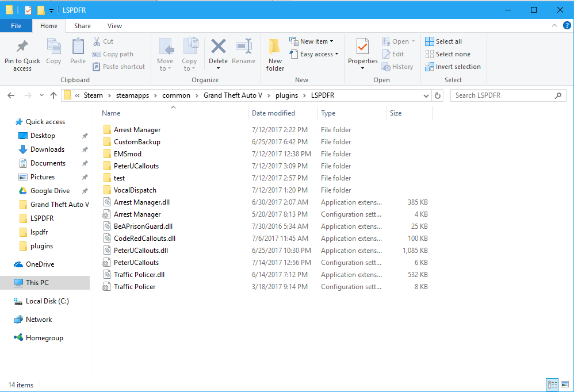Click the New folder icon
The height and width of the screenshot is (392, 574).
(x=274, y=47)
